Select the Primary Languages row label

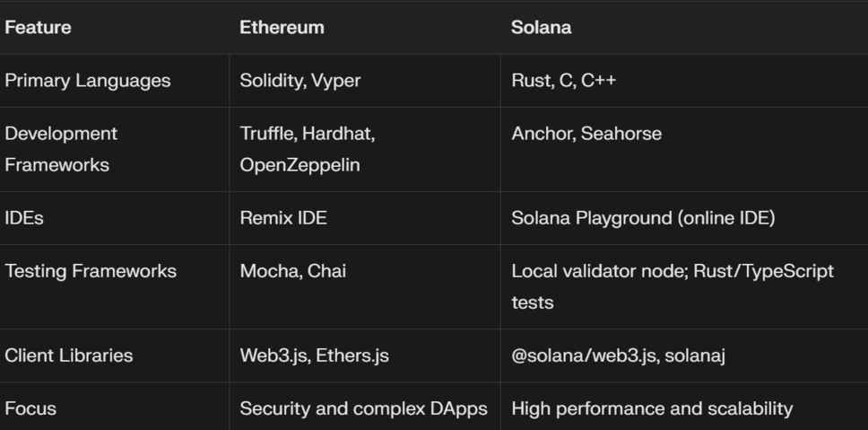pyautogui.click(x=88, y=81)
